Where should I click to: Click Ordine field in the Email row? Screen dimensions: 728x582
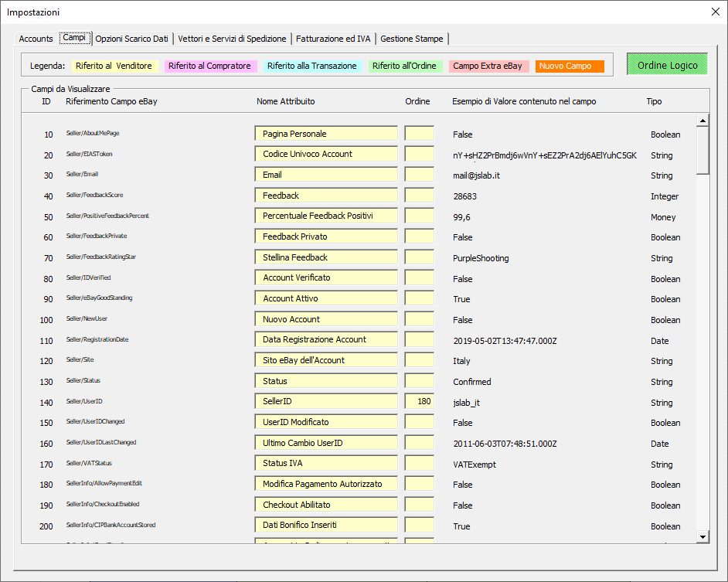[419, 175]
